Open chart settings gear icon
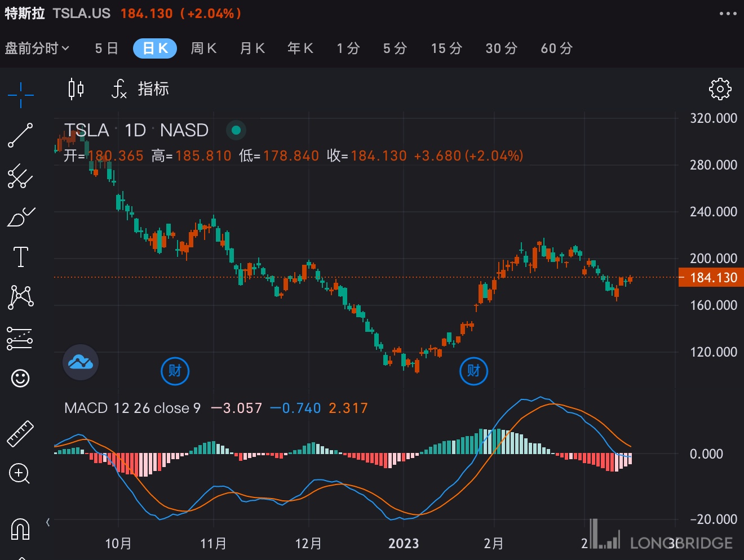 720,89
